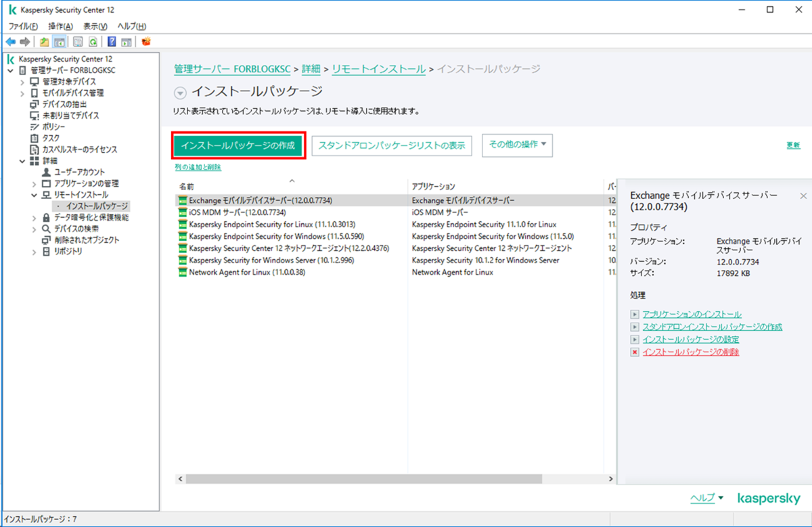
Task: Click the 列の追加と削除 link
Action: [x=198, y=167]
